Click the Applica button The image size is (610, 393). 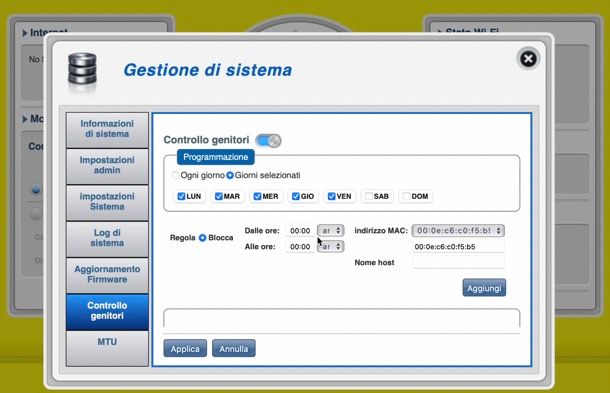[185, 349]
